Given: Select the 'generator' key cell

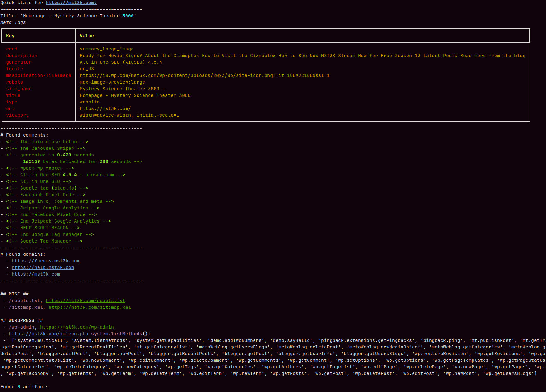Looking at the screenshot, I should click(x=19, y=62).
